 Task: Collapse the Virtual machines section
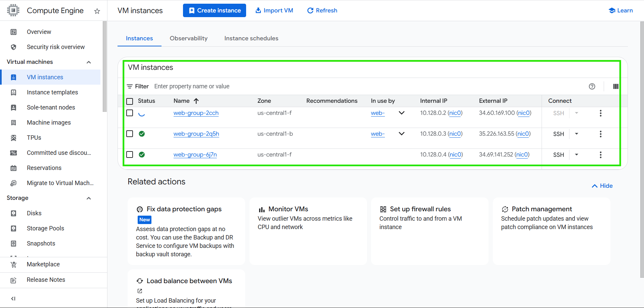(x=89, y=62)
